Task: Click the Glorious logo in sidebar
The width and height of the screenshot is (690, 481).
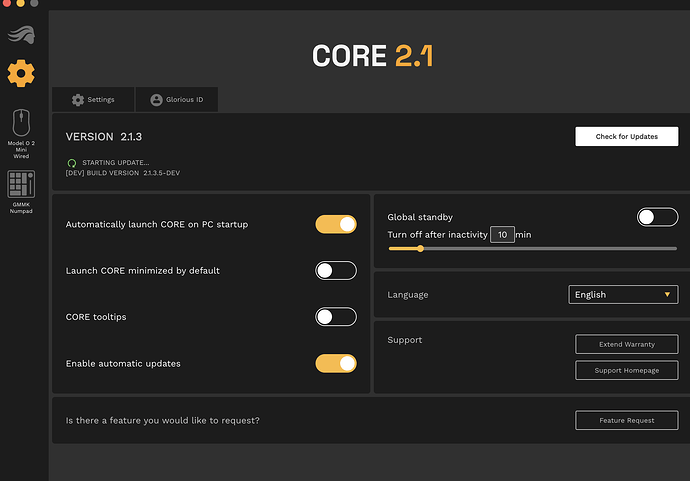Action: 21,37
